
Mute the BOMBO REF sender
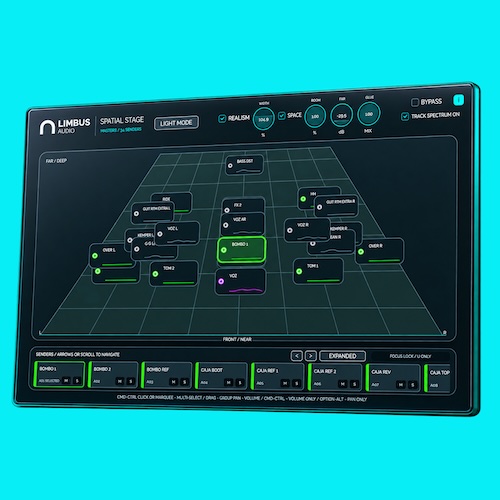tap(173, 382)
